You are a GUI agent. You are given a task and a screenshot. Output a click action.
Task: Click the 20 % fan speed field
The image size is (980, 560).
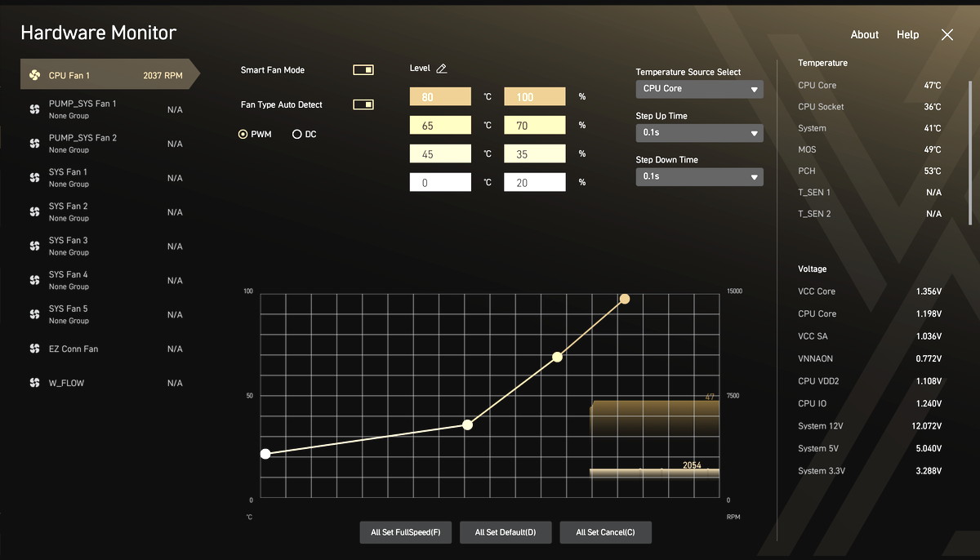click(x=535, y=182)
